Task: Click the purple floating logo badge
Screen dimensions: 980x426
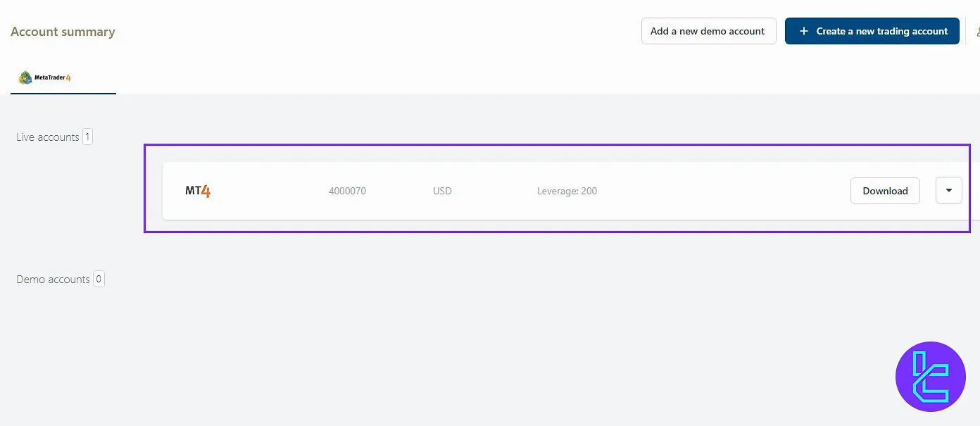Action: (x=930, y=377)
